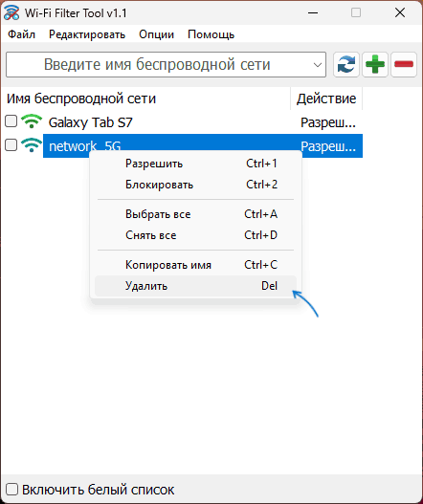Click the Действие column header
The image size is (423, 504).
(x=326, y=99)
